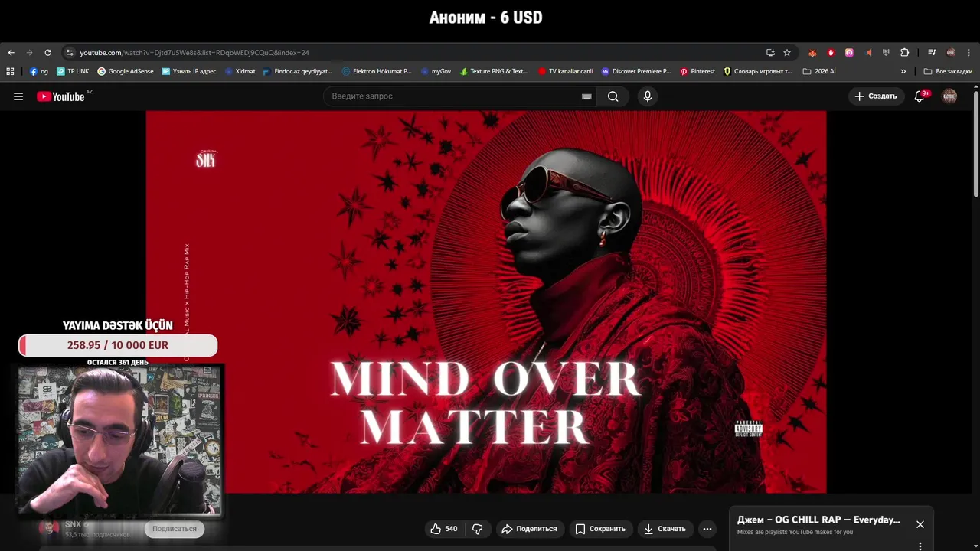Open the SNX channel name link
The width and height of the screenshot is (980, 551).
point(73,524)
